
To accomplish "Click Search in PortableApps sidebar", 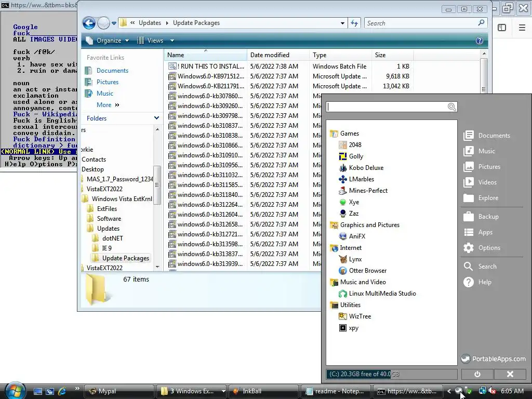I will (480, 267).
